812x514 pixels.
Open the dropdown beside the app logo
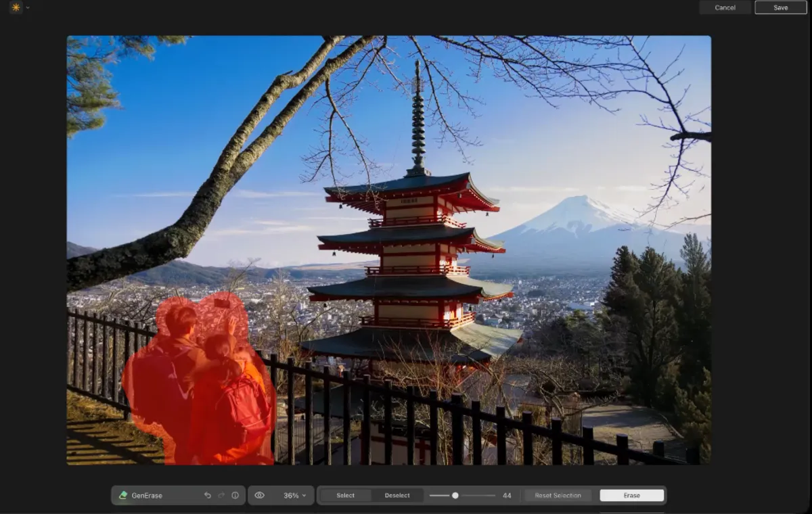27,9
